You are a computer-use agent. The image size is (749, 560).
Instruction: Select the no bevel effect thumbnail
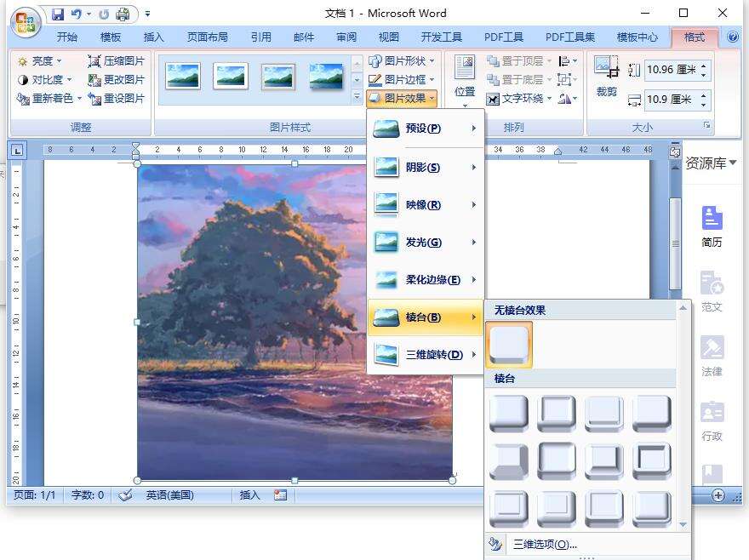509,344
